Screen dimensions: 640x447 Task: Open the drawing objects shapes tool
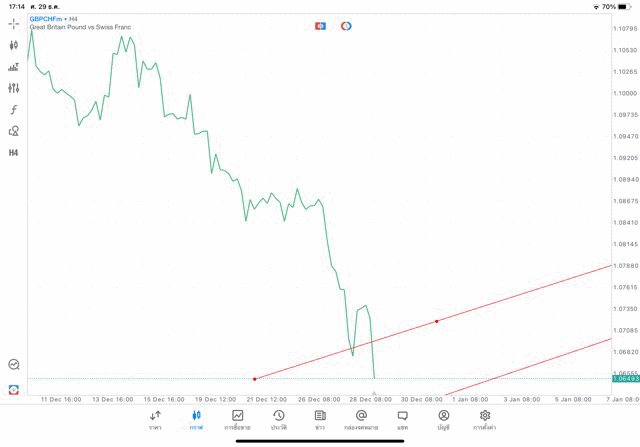(x=13, y=131)
